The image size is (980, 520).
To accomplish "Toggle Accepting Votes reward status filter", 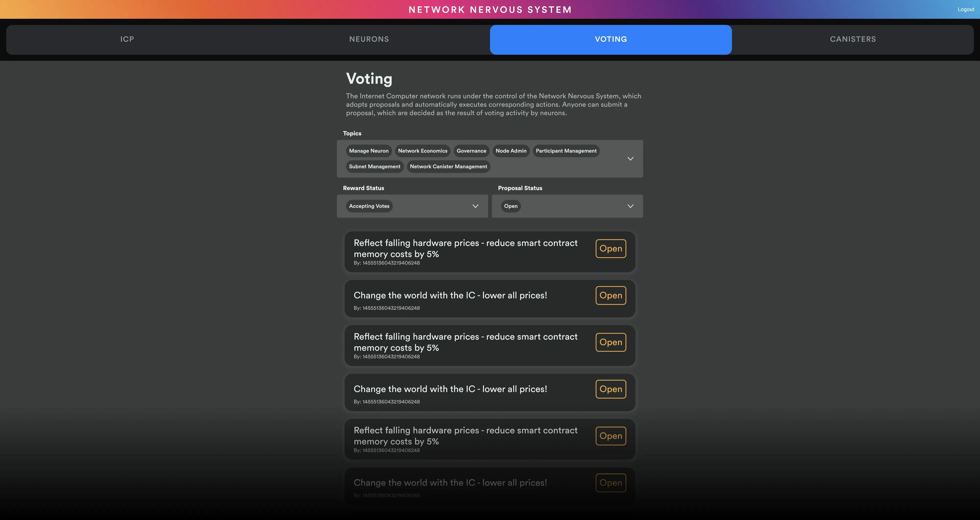I will (x=369, y=206).
